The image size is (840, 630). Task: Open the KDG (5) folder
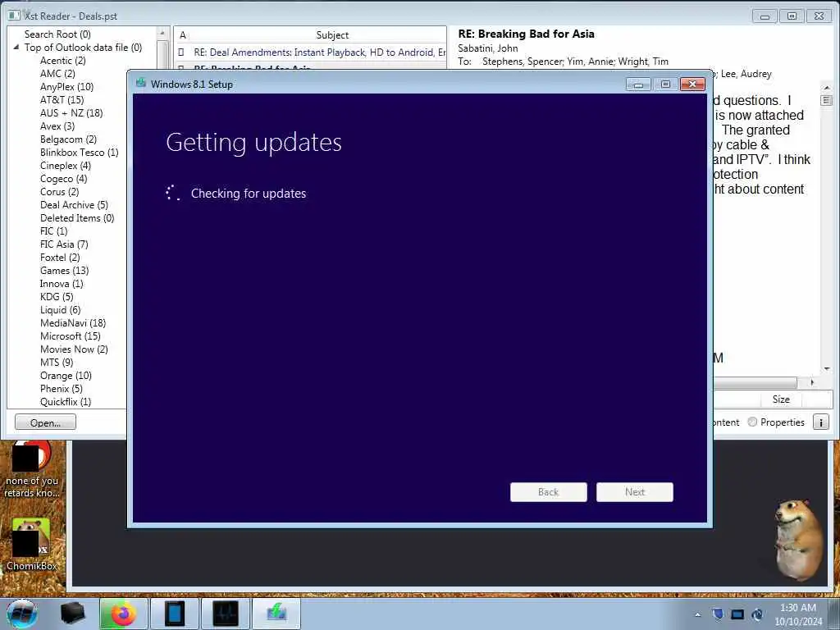(x=57, y=297)
